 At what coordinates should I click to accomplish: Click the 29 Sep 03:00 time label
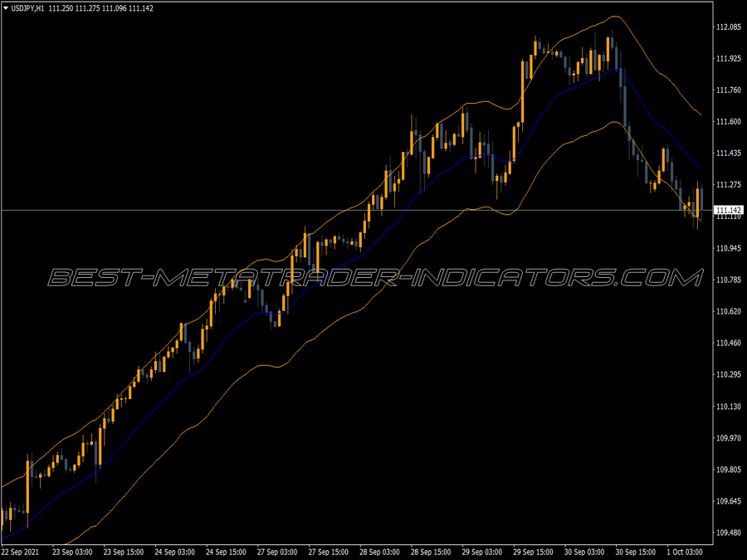[x=481, y=553]
